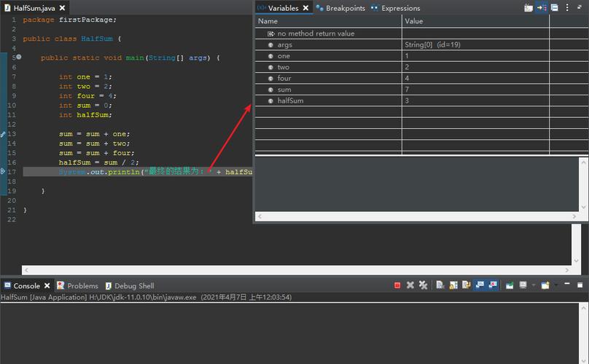
Task: Click Clear Console icon
Action: click(440, 285)
